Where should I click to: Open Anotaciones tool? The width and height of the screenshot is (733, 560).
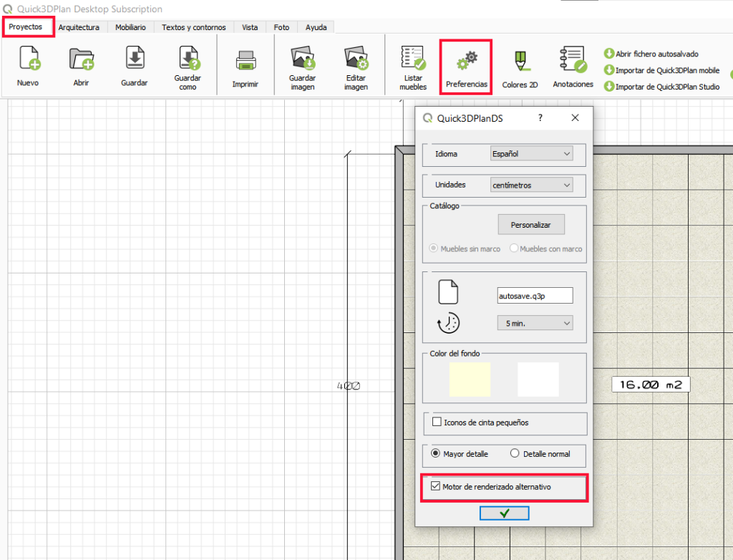point(573,67)
